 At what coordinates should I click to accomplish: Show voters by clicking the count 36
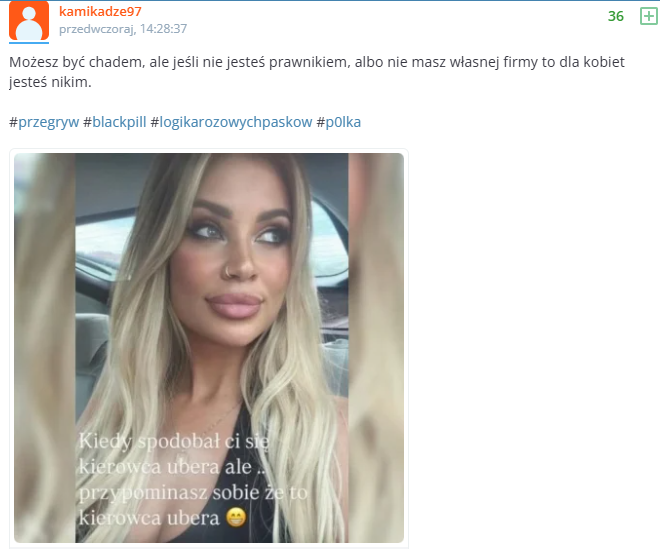(615, 16)
